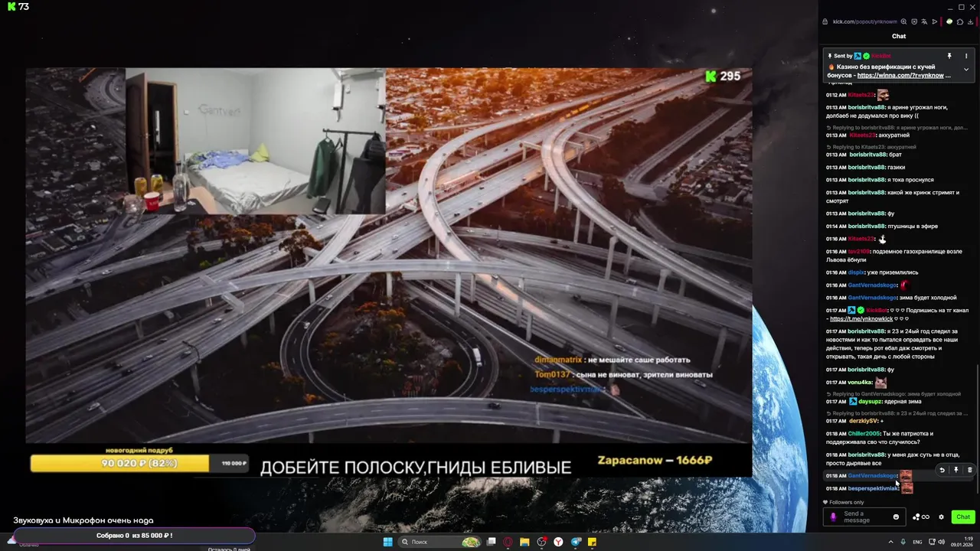Image resolution: width=980 pixels, height=551 pixels.
Task: Click username besperspektivniak in chat list
Action: point(873,488)
